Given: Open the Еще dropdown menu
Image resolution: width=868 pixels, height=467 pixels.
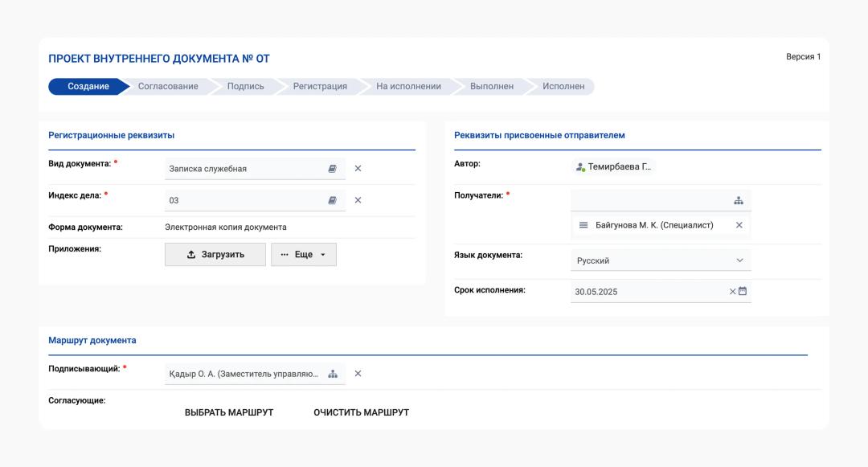Looking at the screenshot, I should click(x=304, y=255).
